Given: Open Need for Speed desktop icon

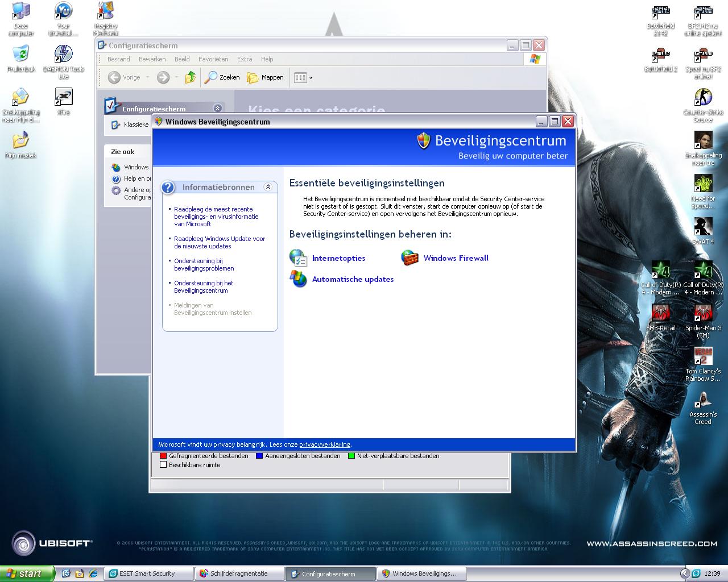Looking at the screenshot, I should pos(704,192).
